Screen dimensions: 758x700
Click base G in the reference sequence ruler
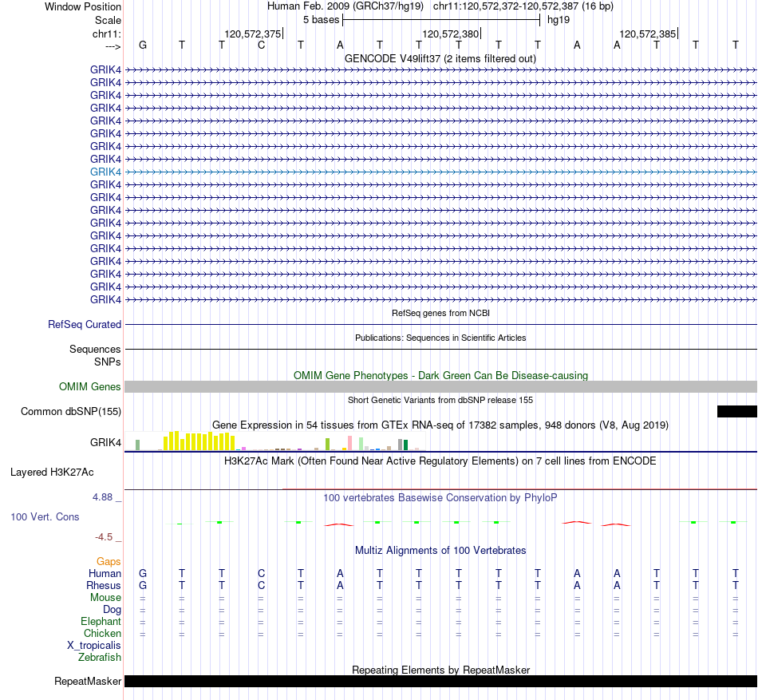point(143,45)
